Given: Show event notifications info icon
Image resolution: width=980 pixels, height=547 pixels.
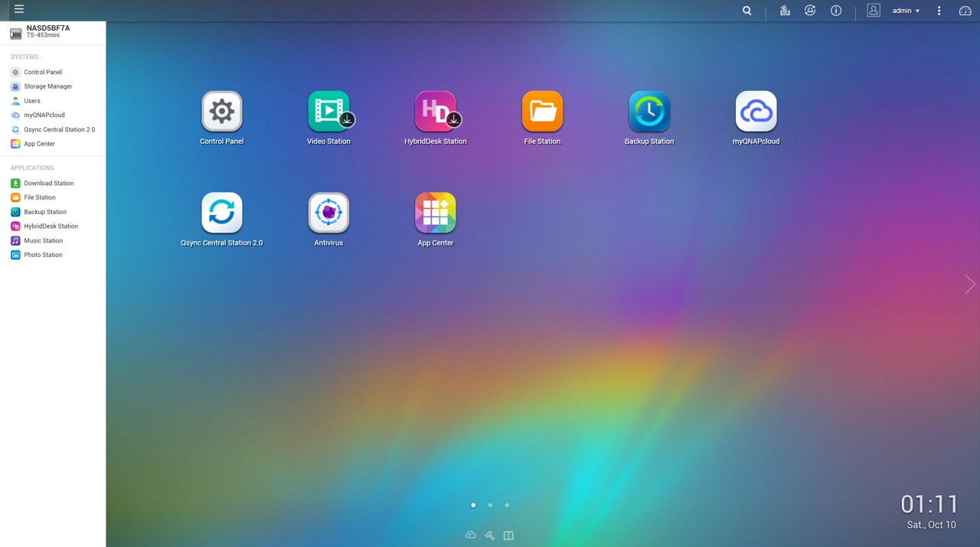Looking at the screenshot, I should click(836, 11).
